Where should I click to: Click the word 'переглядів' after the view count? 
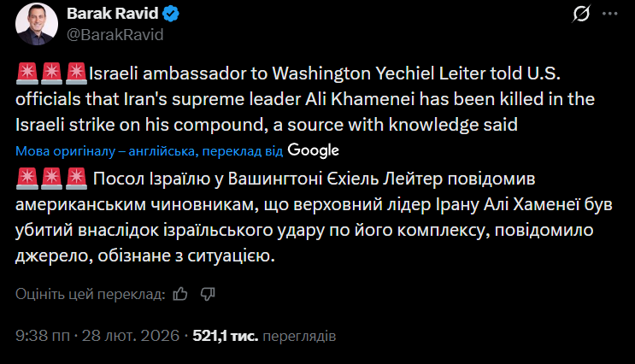pyautogui.click(x=300, y=337)
